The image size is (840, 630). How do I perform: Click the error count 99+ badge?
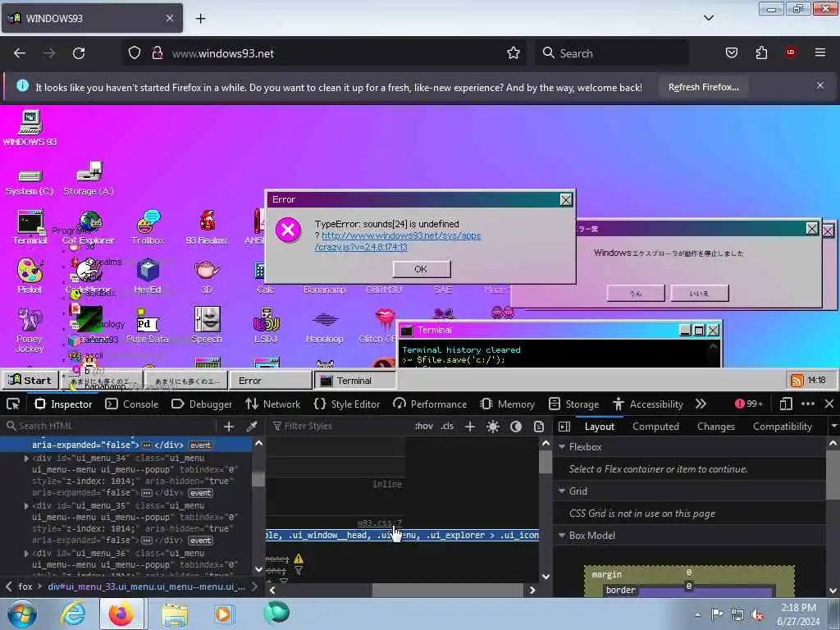click(748, 404)
